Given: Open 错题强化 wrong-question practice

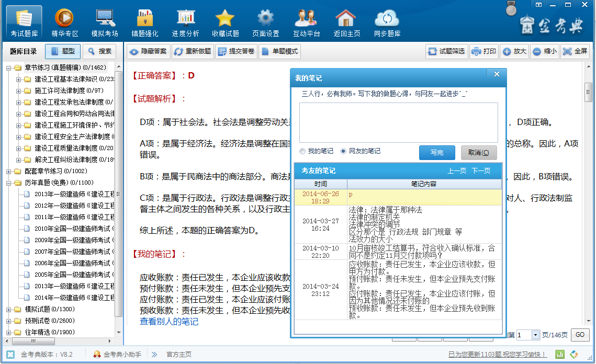Looking at the screenshot, I should pos(145,22).
